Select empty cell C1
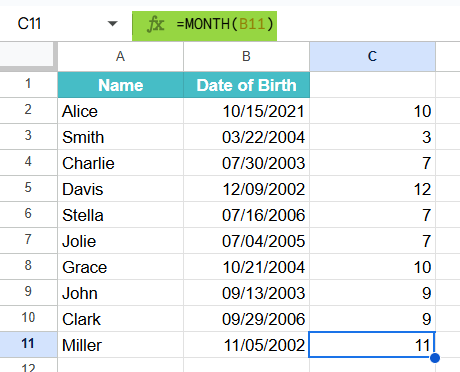 pos(372,85)
